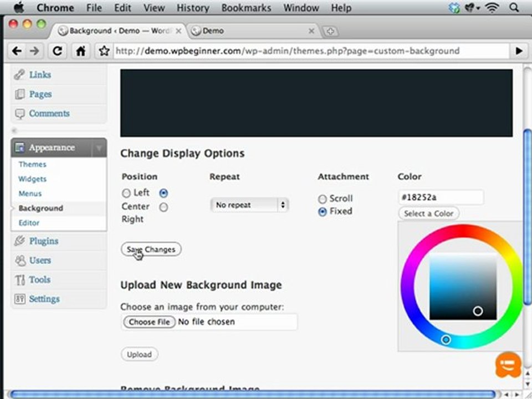Open the History menu
The height and width of the screenshot is (399, 532).
193,7
